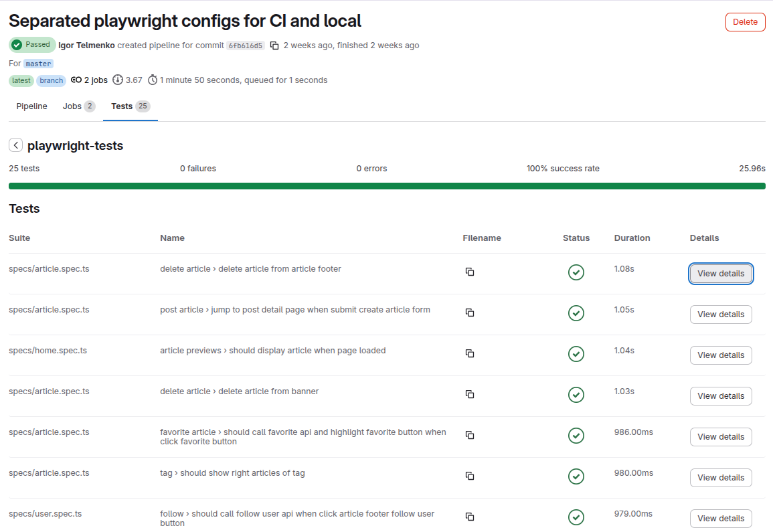
Task: Copy filename for favorite article test
Action: coord(470,435)
